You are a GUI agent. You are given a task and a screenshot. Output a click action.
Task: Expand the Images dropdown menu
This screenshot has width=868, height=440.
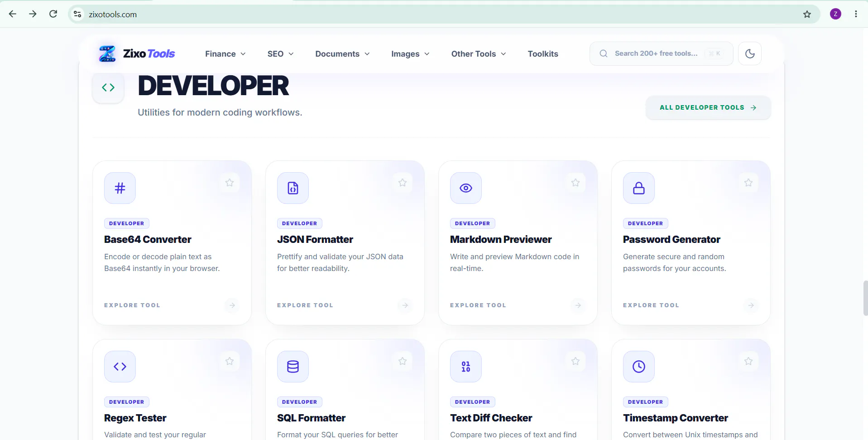(410, 54)
